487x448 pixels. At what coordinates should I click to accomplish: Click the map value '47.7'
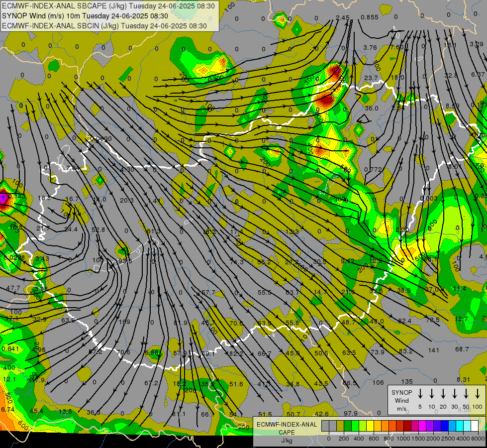(x=13, y=288)
